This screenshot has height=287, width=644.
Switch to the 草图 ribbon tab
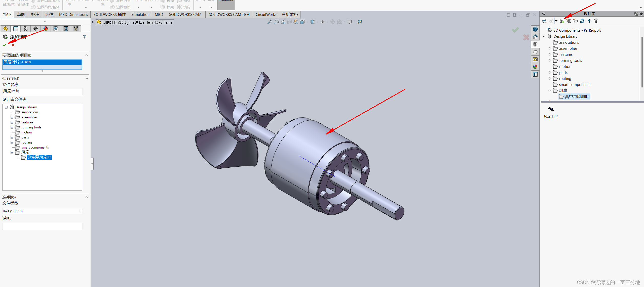[21, 15]
